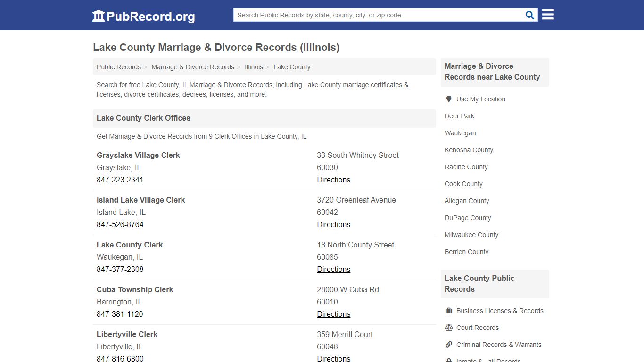Screen dimensions: 644x362
Task: Open Racine County link
Action: point(466,167)
